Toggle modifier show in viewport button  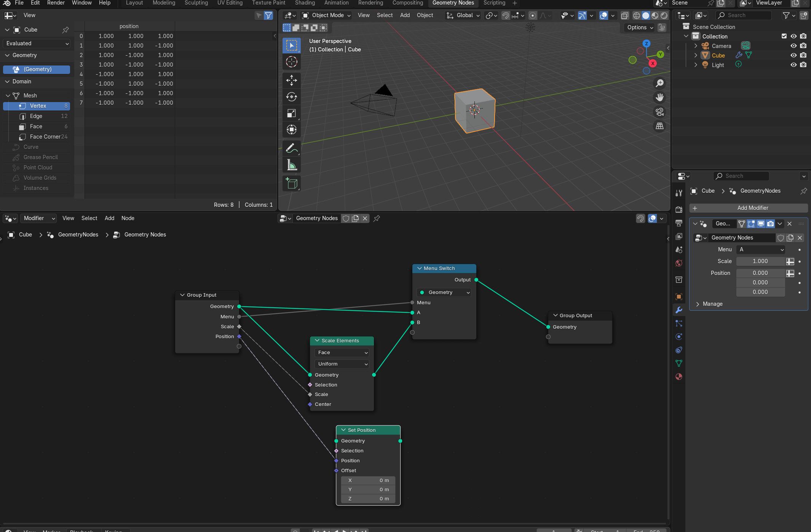click(x=761, y=224)
